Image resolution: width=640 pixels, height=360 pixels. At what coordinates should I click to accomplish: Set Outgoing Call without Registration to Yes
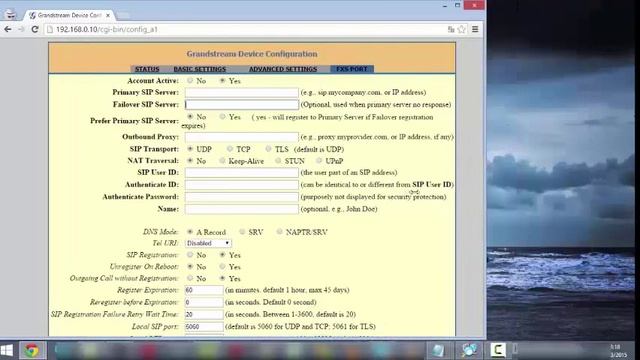coord(222,278)
